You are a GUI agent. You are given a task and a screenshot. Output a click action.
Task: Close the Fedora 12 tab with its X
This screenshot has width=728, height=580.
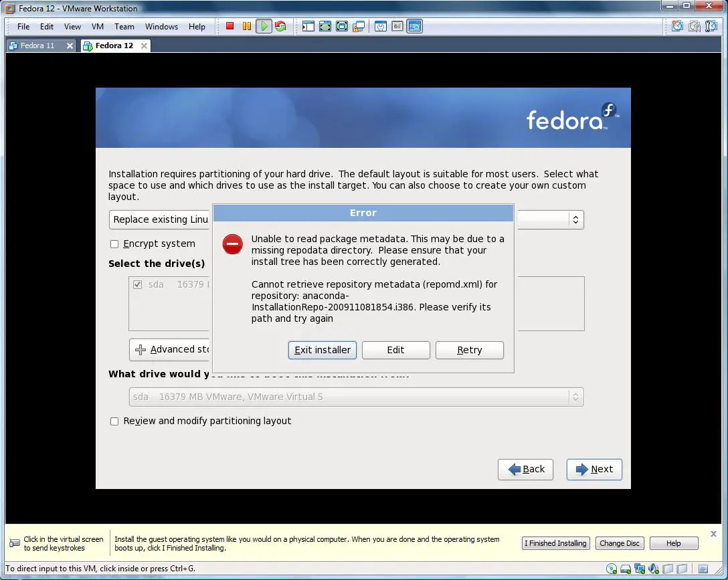tap(144, 45)
